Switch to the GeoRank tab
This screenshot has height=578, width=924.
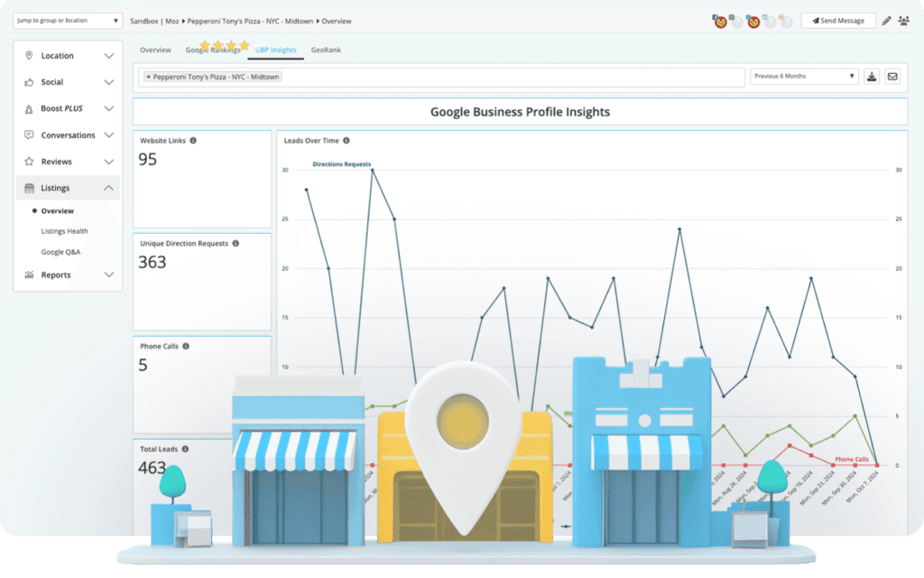(326, 51)
